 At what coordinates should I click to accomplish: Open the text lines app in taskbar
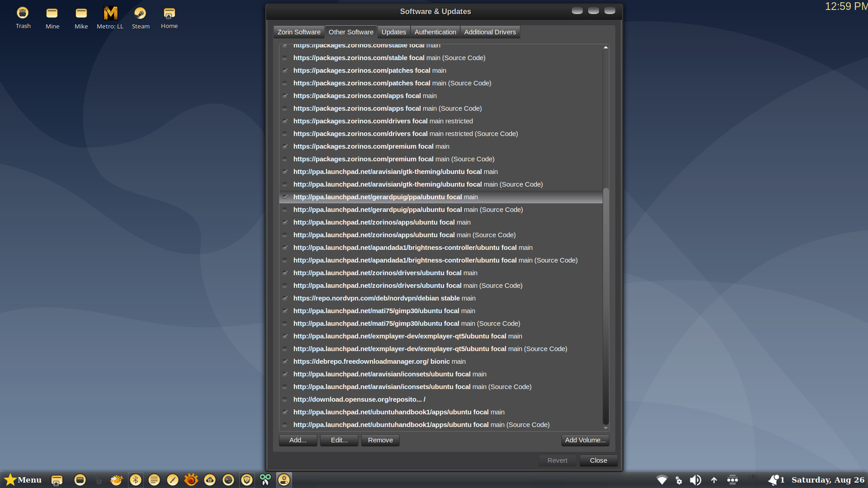pyautogui.click(x=154, y=480)
